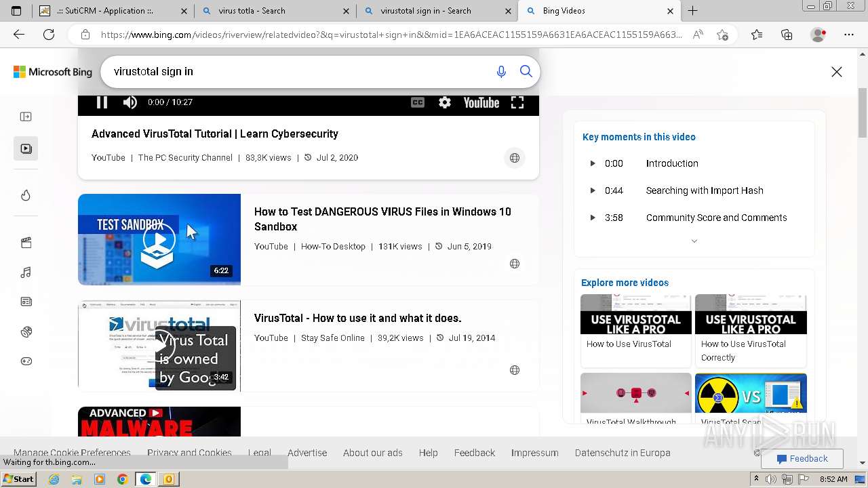Open 'How to Use VirusTotal Correctly' explore video
The image size is (868, 488).
click(751, 330)
